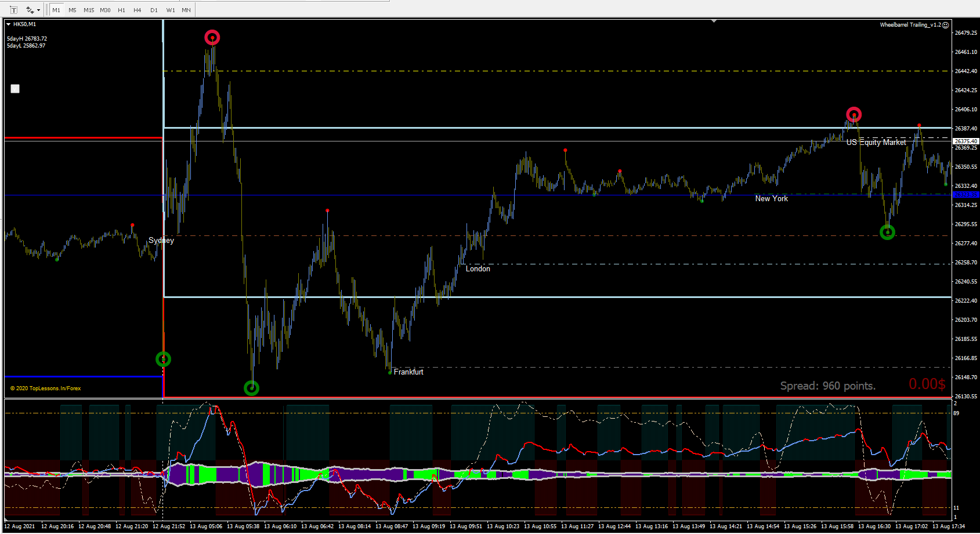Open the arrows tool dropdown arrow

[x=38, y=10]
